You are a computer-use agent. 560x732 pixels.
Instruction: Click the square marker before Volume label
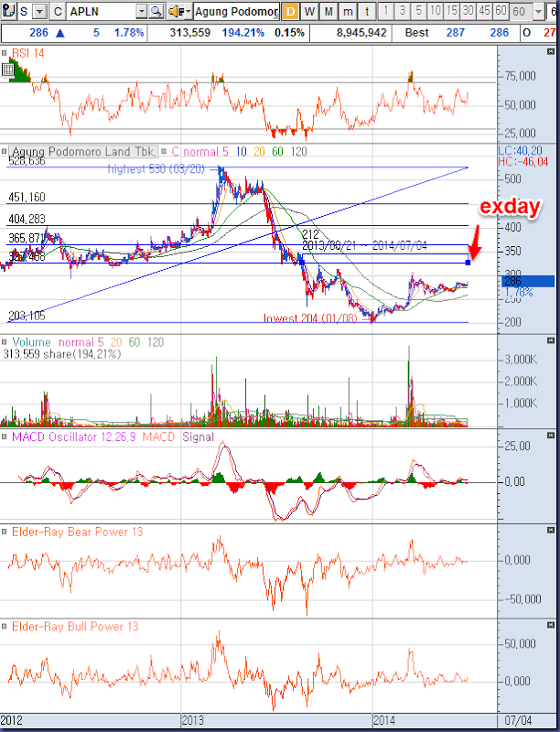(x=5, y=342)
